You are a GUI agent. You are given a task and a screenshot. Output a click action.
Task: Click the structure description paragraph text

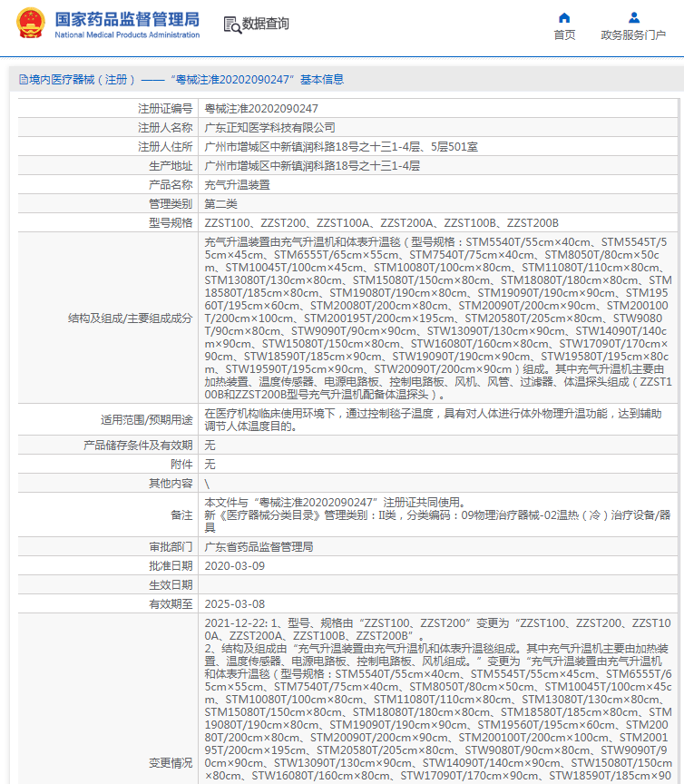click(438, 318)
